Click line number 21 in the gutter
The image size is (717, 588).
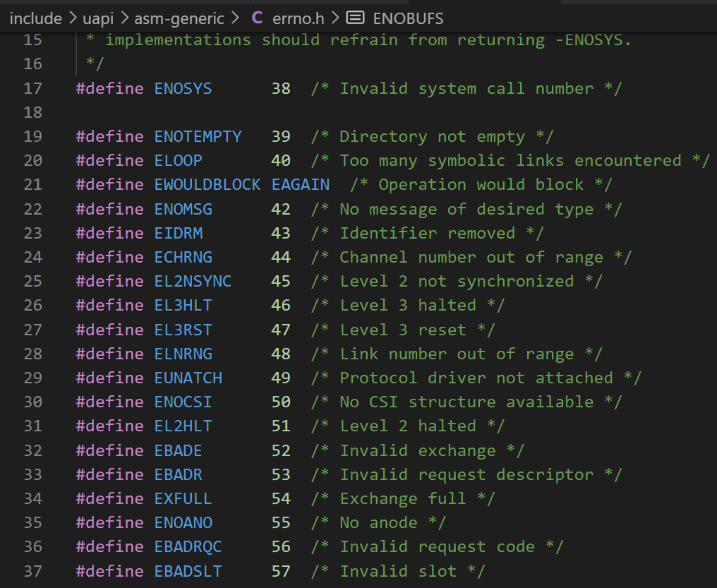click(32, 184)
